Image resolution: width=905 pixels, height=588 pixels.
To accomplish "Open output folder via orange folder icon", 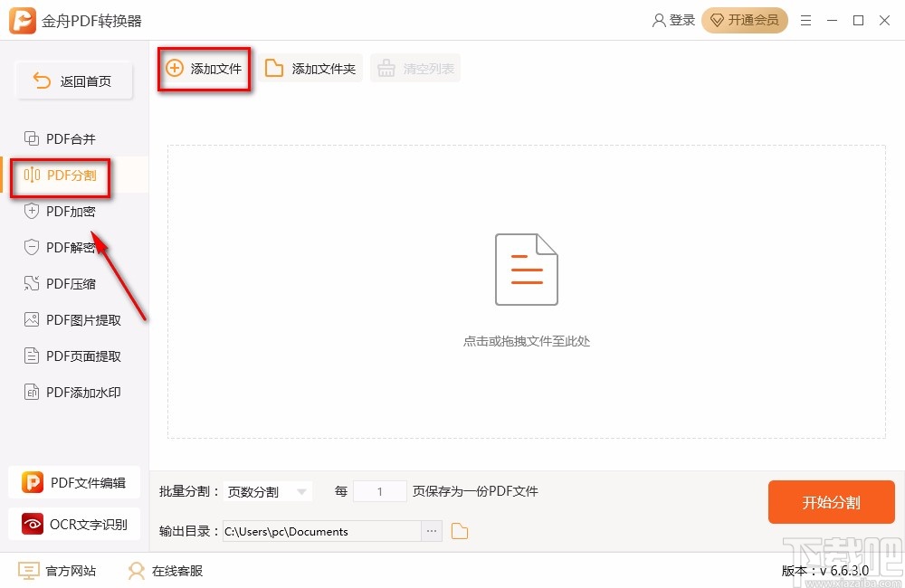I will coord(460,531).
